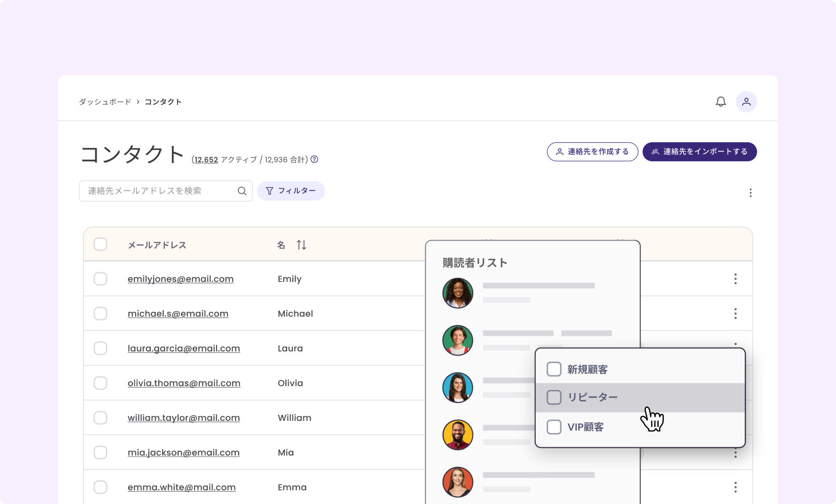This screenshot has width=836, height=504.
Task: Check the リピーター checkbox
Action: [x=554, y=397]
